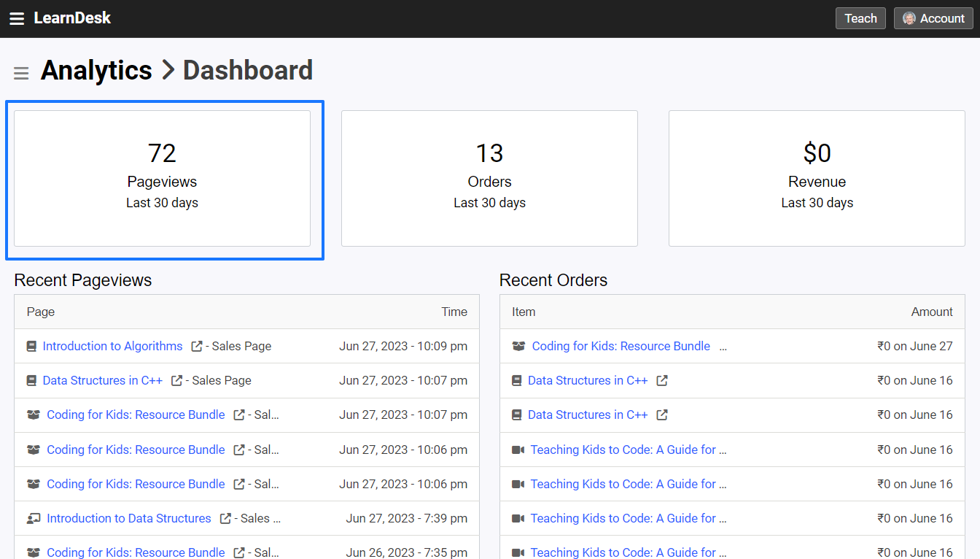Open the main hamburger menu beside LearnDesk
Viewport: 980px width, 559px height.
pyautogui.click(x=17, y=19)
